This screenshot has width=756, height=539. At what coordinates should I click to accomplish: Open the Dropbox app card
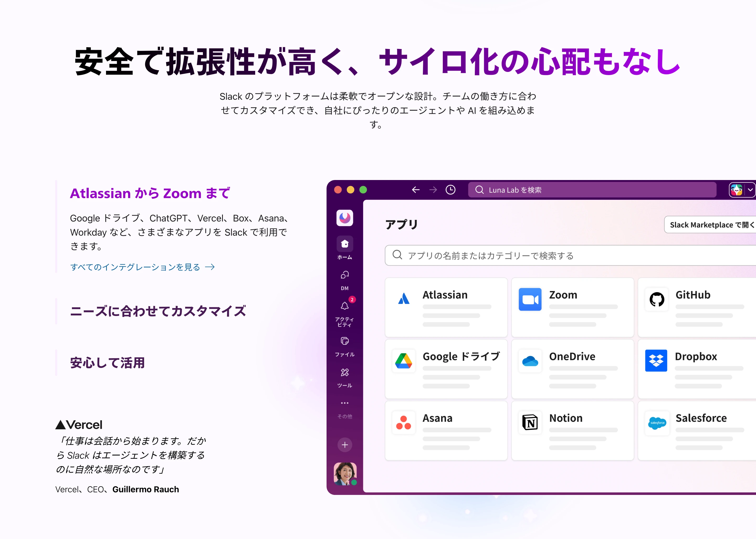point(697,369)
